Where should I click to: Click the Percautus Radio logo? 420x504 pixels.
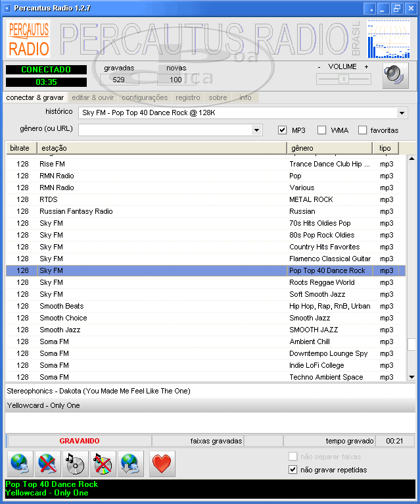(29, 39)
